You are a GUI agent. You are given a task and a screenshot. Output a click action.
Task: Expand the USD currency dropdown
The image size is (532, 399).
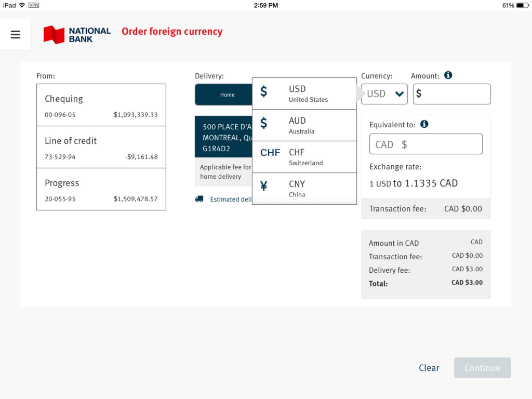pyautogui.click(x=384, y=94)
